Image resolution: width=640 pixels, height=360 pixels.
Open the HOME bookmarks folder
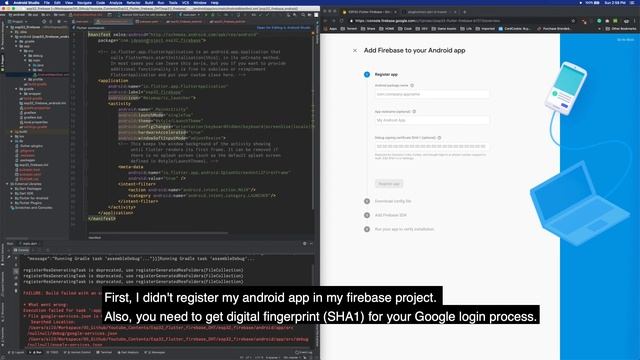[x=387, y=29]
